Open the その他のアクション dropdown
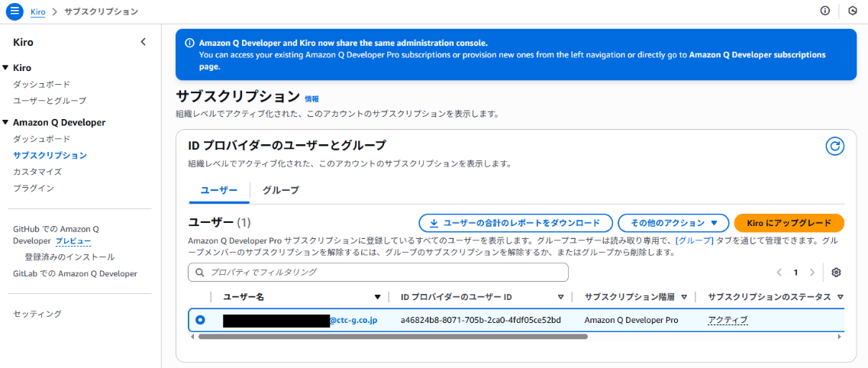 tap(673, 223)
